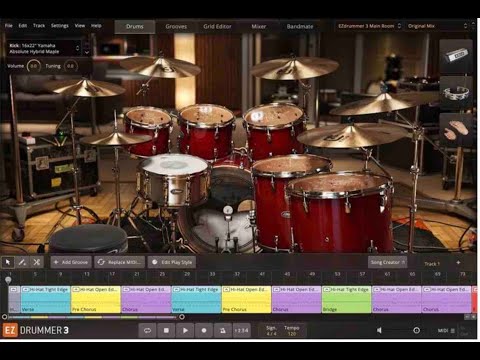Screen dimensions: 480x360
Task: Click the ride cymbal at right
Action: [353, 136]
